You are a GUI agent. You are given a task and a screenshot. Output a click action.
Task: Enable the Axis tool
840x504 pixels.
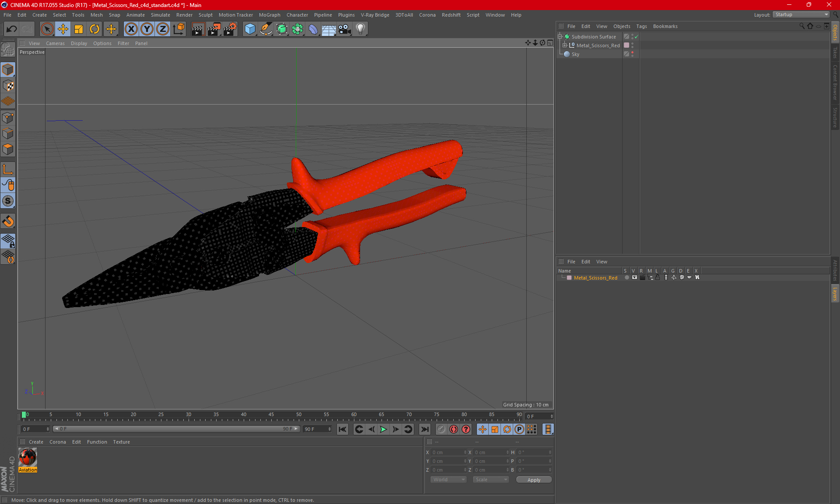coord(8,169)
